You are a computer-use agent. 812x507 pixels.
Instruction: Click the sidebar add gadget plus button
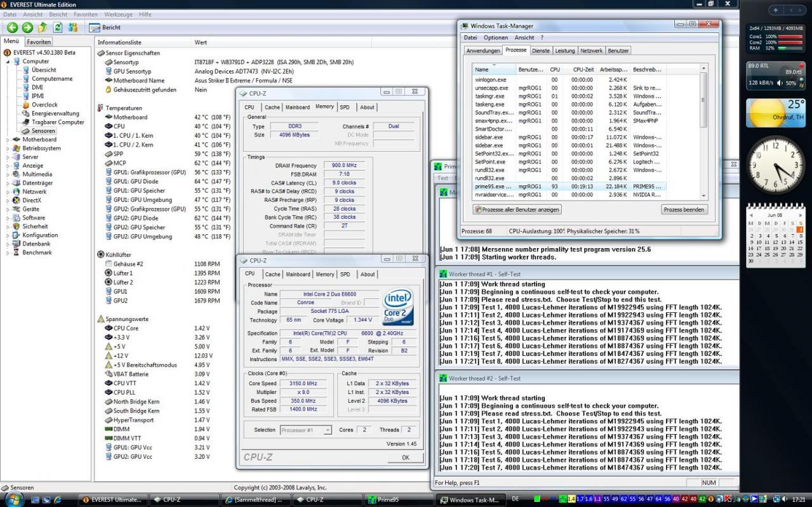[x=775, y=10]
